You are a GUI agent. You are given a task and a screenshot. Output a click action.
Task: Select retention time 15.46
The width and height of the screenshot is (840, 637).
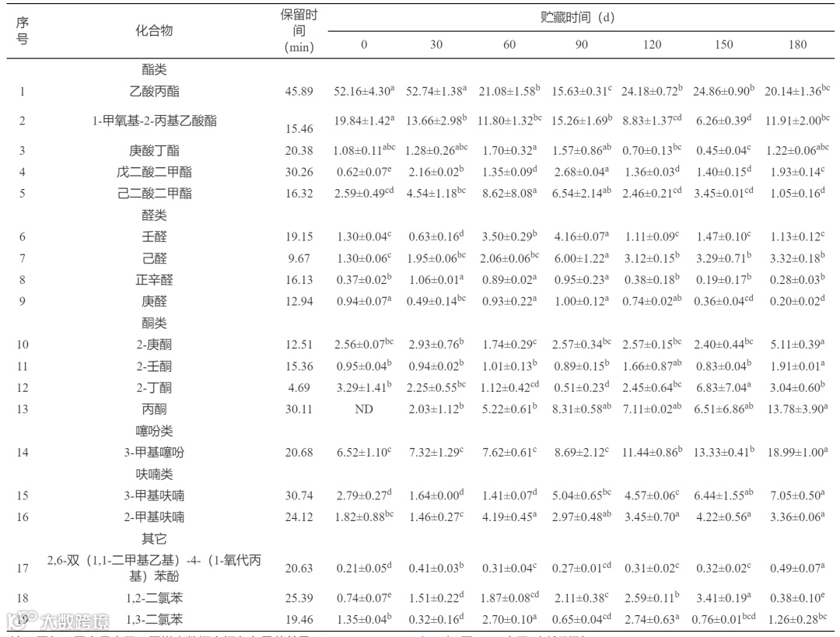coord(299,128)
